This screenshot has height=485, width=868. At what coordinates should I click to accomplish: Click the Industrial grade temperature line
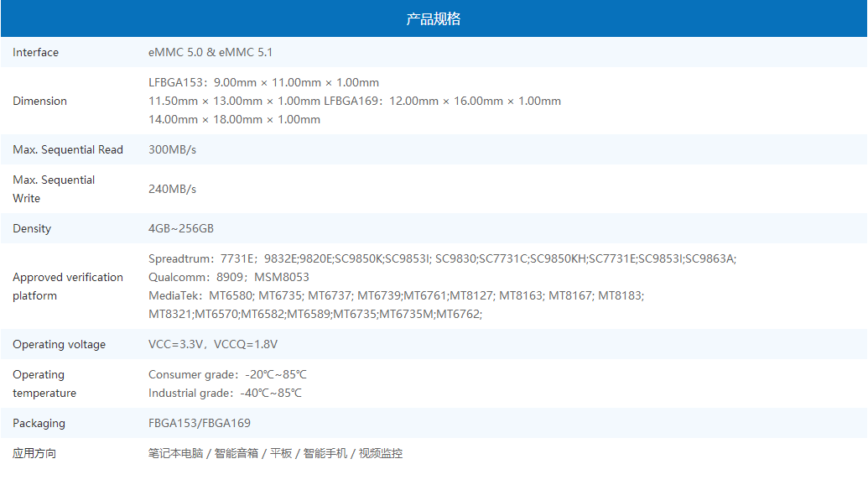pos(226,393)
